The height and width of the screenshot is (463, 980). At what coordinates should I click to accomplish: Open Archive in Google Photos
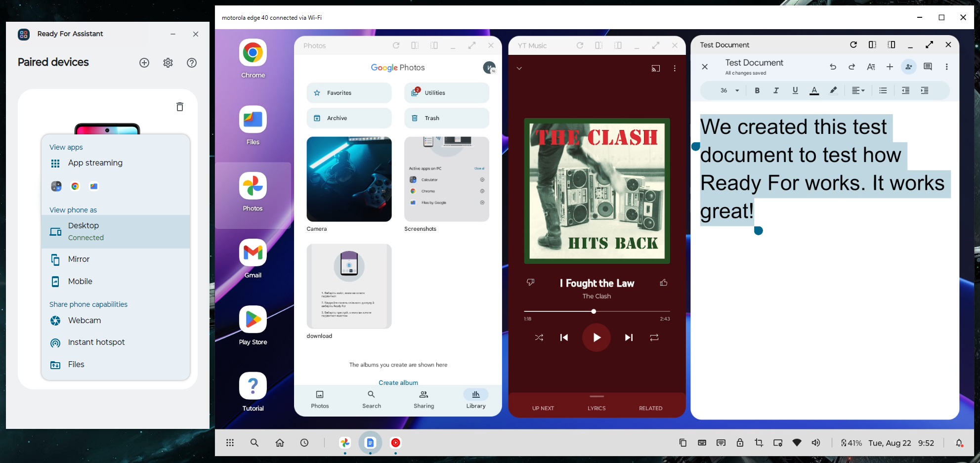coord(349,118)
